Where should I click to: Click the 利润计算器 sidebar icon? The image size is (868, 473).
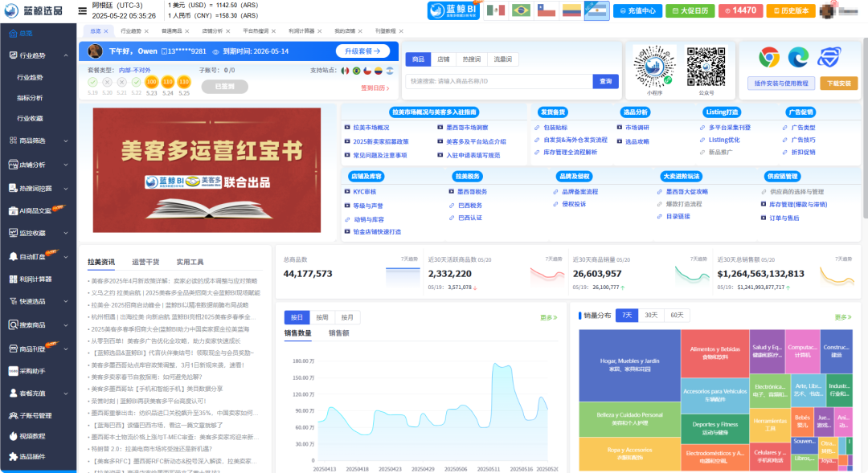[14, 279]
